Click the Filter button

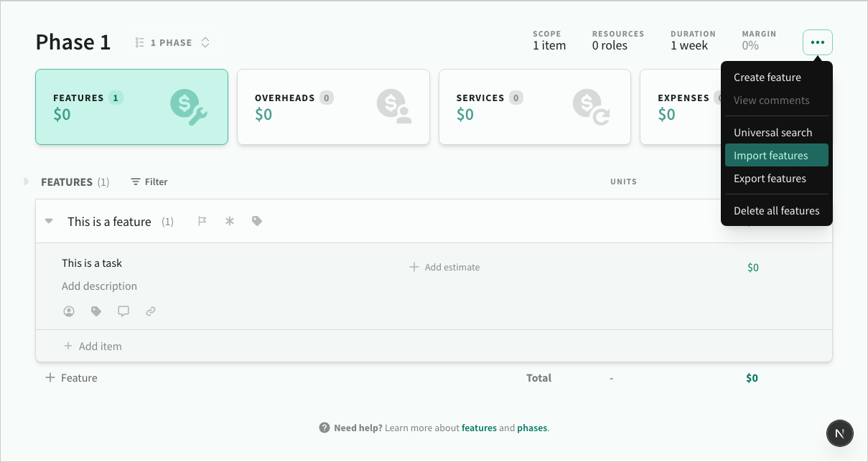coord(149,182)
